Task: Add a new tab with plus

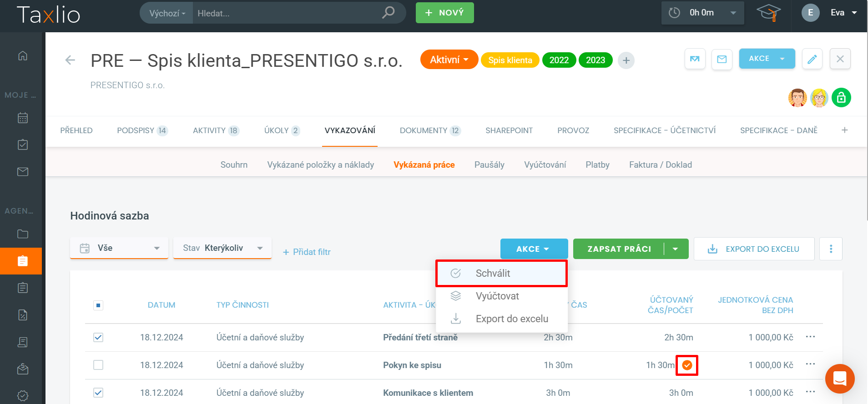Action: pyautogui.click(x=844, y=130)
